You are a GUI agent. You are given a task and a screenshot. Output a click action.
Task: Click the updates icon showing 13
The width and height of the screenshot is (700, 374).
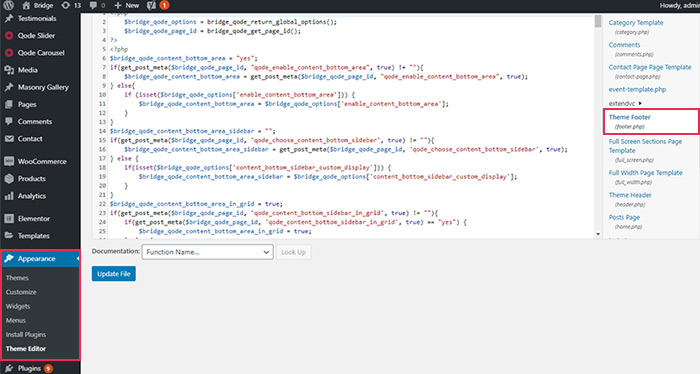66,5
